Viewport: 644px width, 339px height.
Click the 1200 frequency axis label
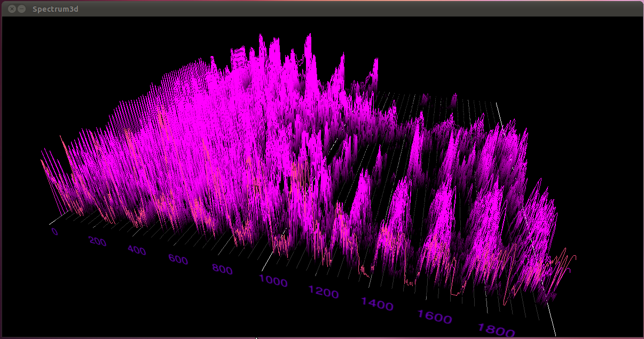click(x=324, y=293)
